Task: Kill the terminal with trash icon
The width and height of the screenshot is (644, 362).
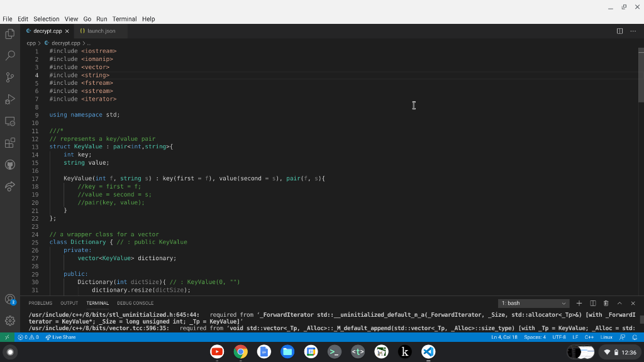Action: (606, 304)
